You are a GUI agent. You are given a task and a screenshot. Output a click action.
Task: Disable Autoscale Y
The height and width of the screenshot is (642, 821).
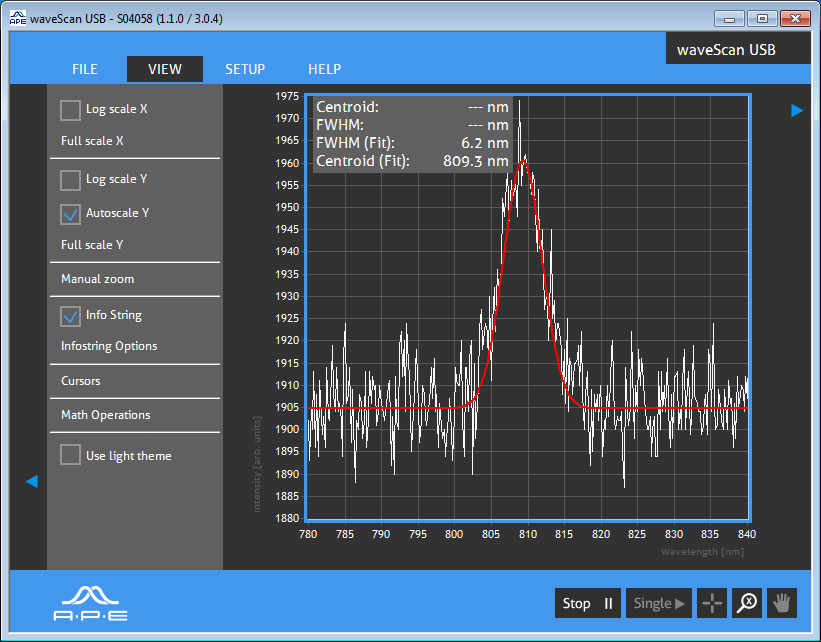click(x=70, y=213)
